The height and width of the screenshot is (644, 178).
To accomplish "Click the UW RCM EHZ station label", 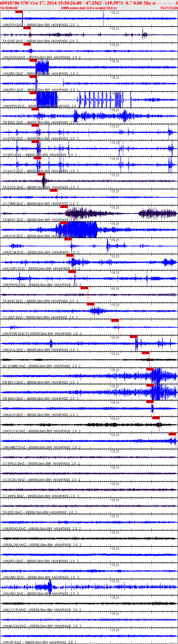I will tap(13, 252).
